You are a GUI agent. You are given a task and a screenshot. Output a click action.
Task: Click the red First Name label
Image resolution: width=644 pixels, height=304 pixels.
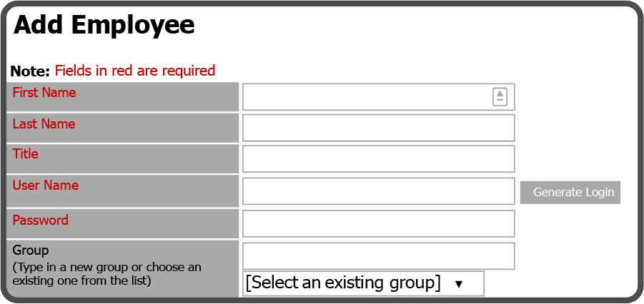click(44, 93)
